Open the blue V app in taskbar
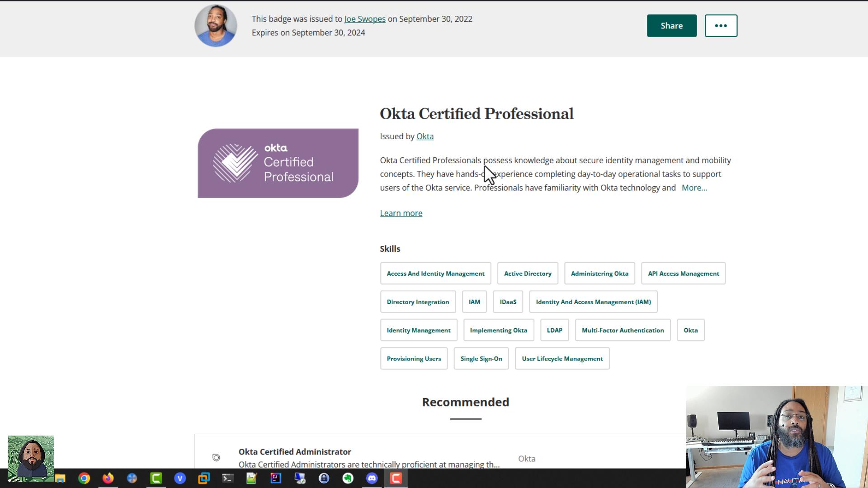This screenshot has height=488, width=868. click(180, 478)
